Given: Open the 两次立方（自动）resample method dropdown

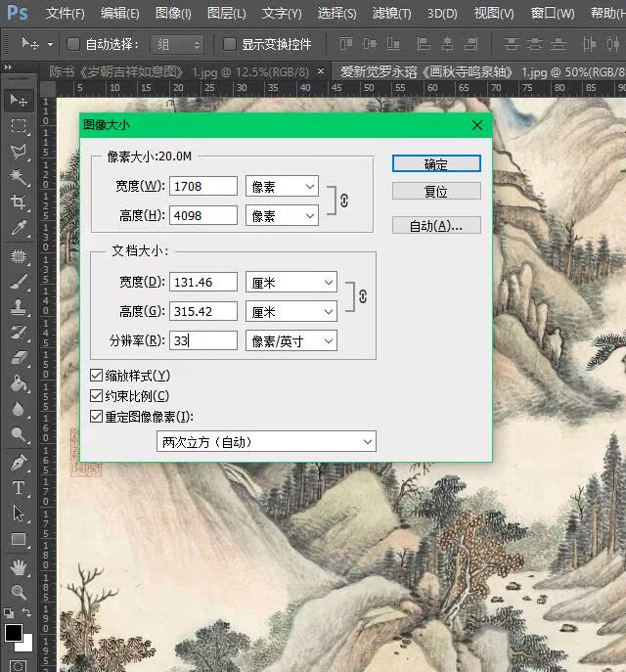Looking at the screenshot, I should tap(266, 441).
